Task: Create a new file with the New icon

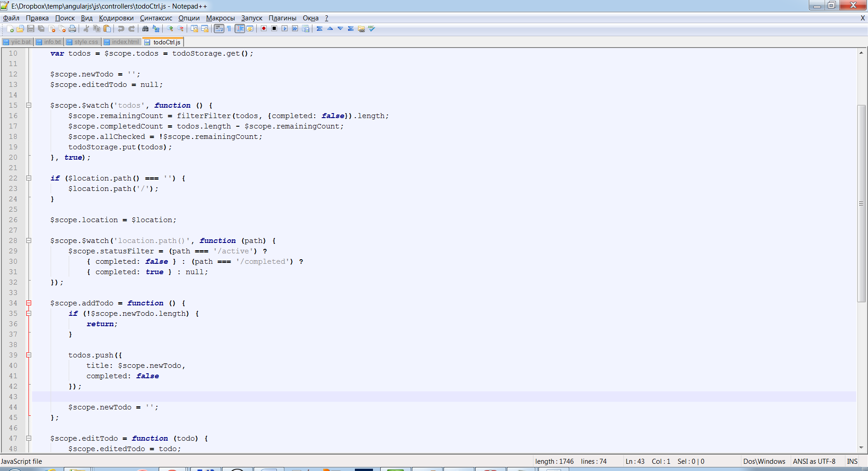Action: tap(10, 29)
